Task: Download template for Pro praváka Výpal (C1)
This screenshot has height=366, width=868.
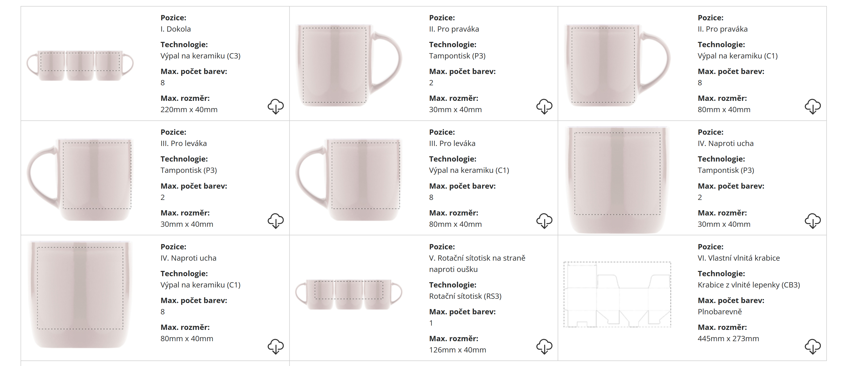Action: (812, 107)
